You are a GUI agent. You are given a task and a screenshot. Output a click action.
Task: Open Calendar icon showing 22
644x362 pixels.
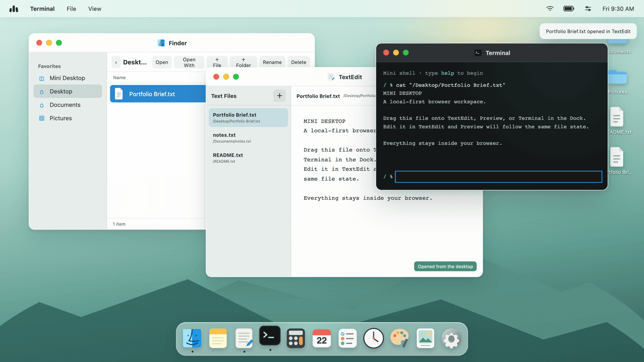coord(322,338)
